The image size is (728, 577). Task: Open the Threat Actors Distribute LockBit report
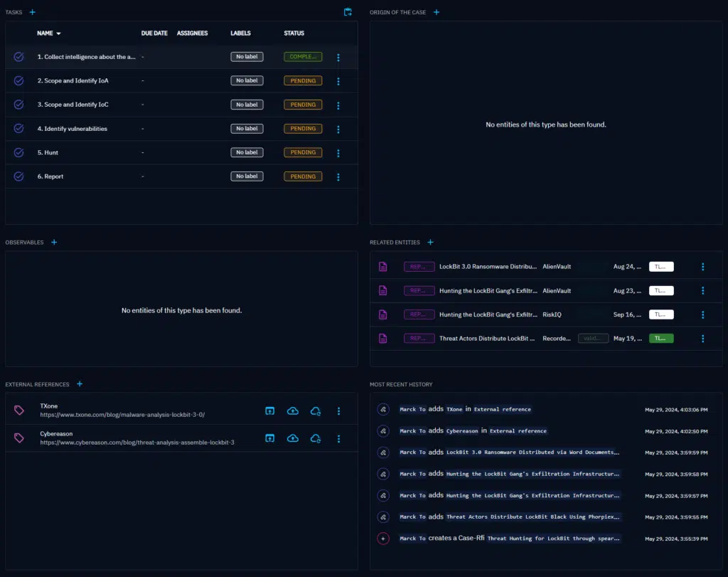click(x=487, y=339)
